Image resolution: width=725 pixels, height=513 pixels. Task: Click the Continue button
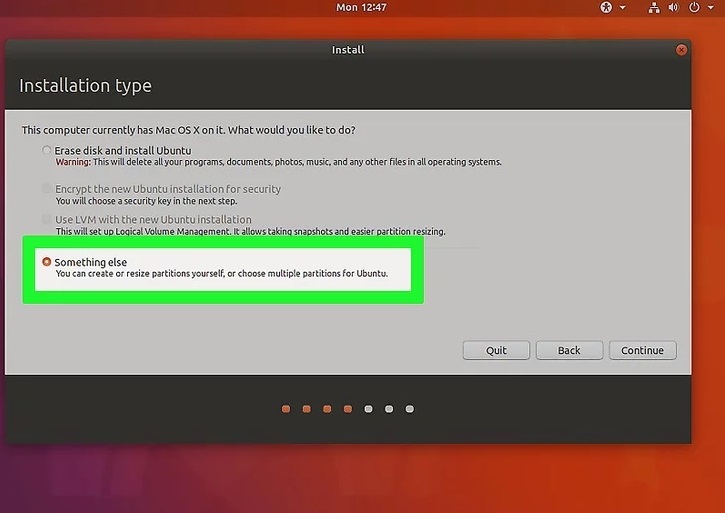click(x=642, y=350)
